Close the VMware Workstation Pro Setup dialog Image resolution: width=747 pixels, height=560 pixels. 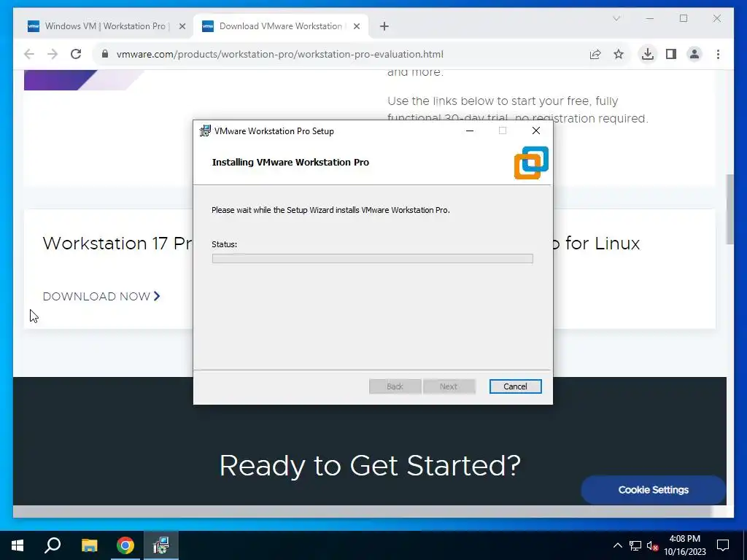click(536, 131)
